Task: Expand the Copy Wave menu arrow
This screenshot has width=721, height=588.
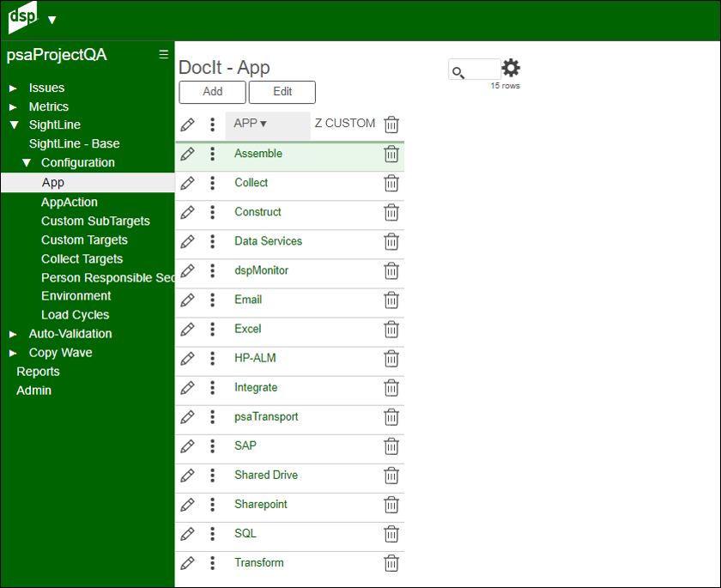Action: tap(14, 353)
